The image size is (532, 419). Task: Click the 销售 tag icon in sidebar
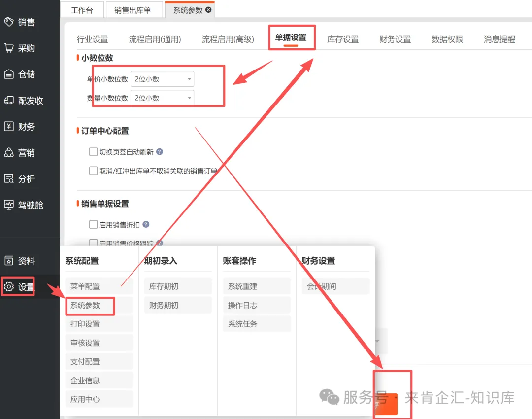coord(9,22)
